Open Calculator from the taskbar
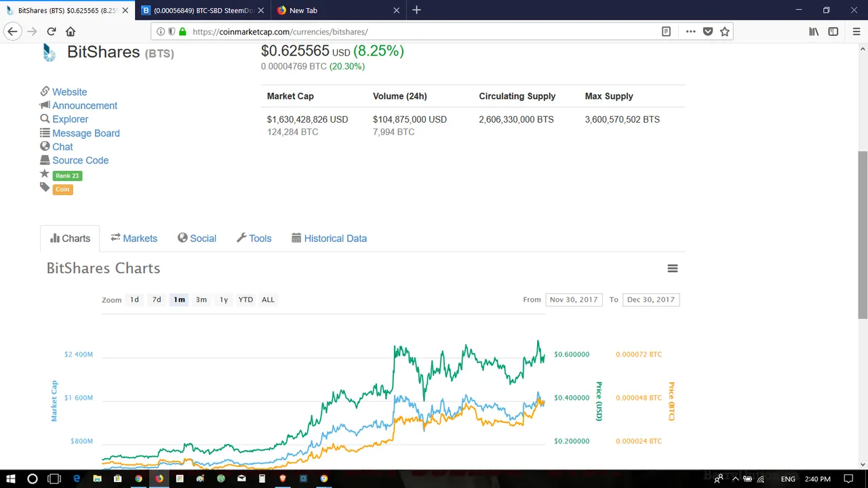Image resolution: width=868 pixels, height=488 pixels. [262, 479]
